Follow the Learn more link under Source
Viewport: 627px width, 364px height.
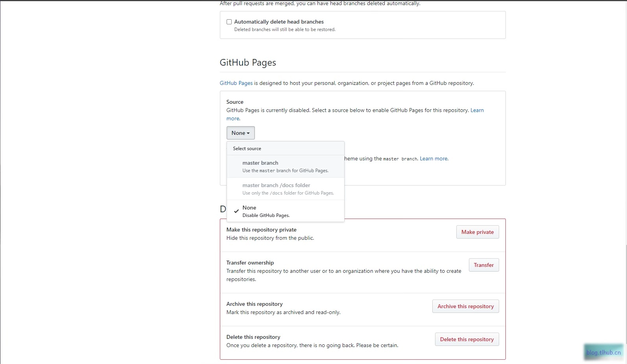477,110
